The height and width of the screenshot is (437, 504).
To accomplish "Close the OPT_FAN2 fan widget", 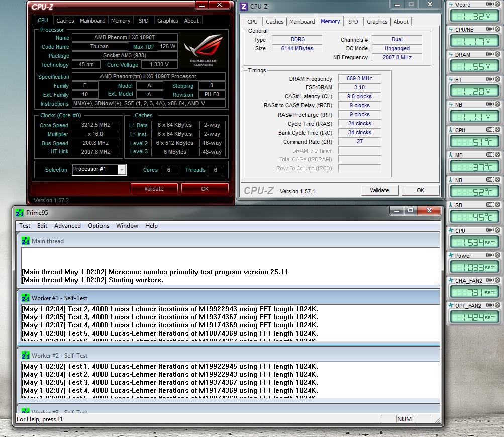I will 497,305.
